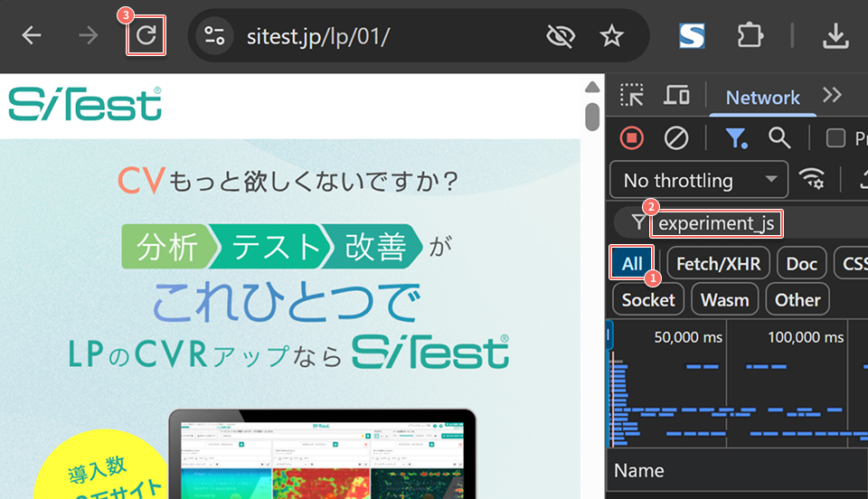Click the page scrollbar up arrow
Image resolution: width=868 pixels, height=499 pixels.
click(592, 87)
